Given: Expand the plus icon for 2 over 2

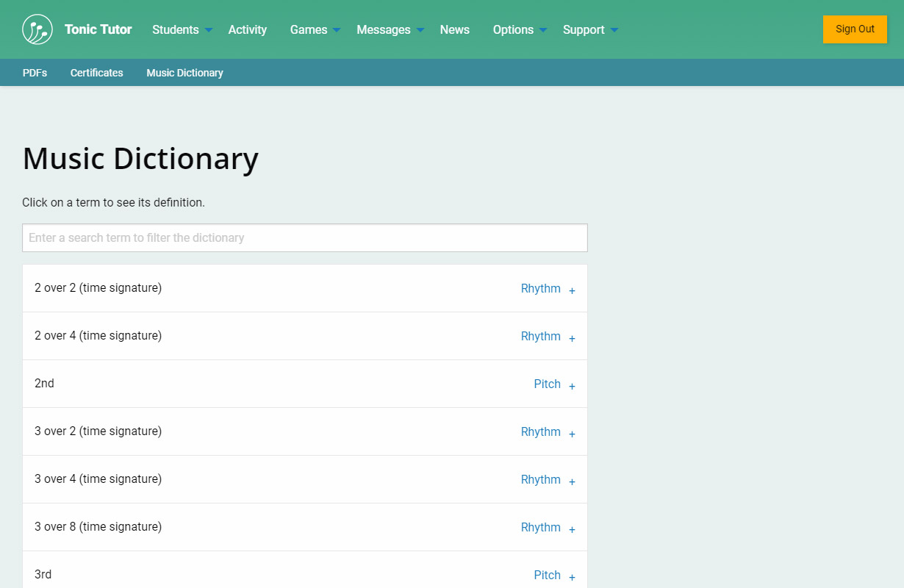Looking at the screenshot, I should (x=572, y=290).
